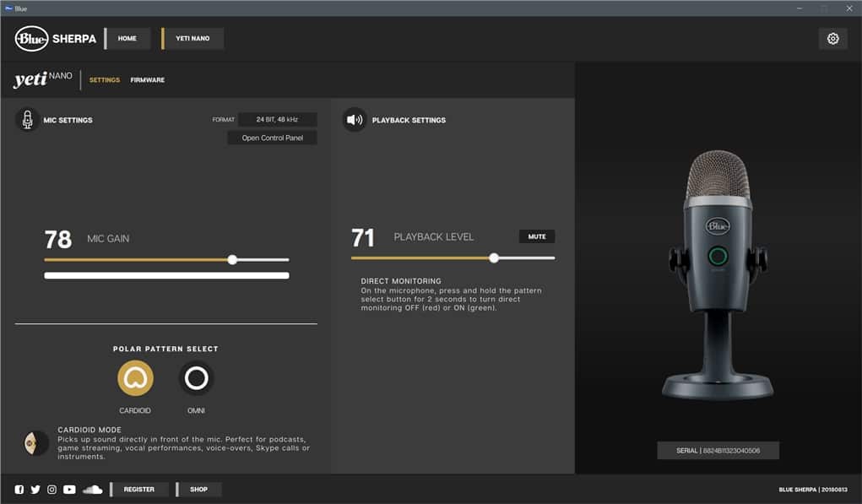
Task: Open the Instagram social link
Action: click(x=52, y=489)
